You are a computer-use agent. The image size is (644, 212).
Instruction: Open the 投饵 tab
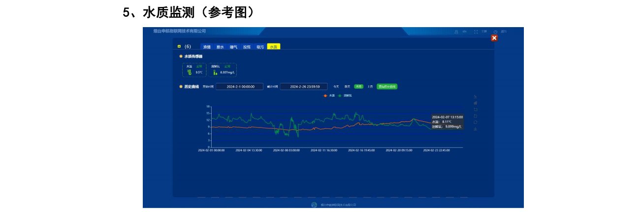(x=247, y=47)
